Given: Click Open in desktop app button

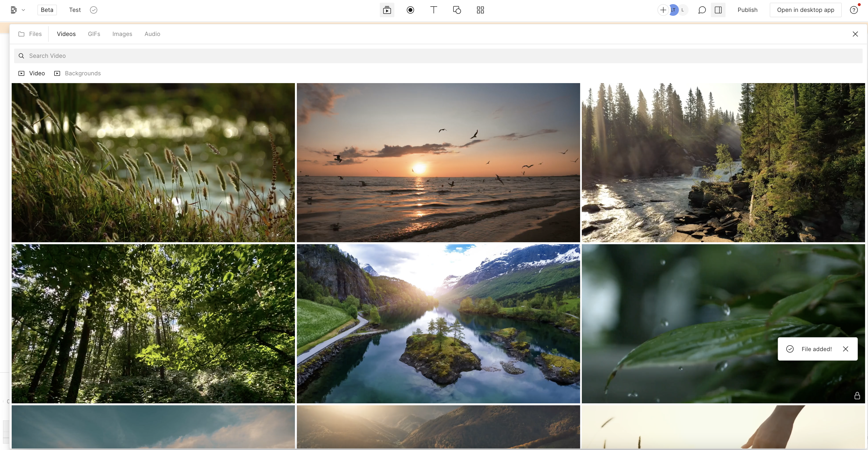Looking at the screenshot, I should pyautogui.click(x=806, y=10).
